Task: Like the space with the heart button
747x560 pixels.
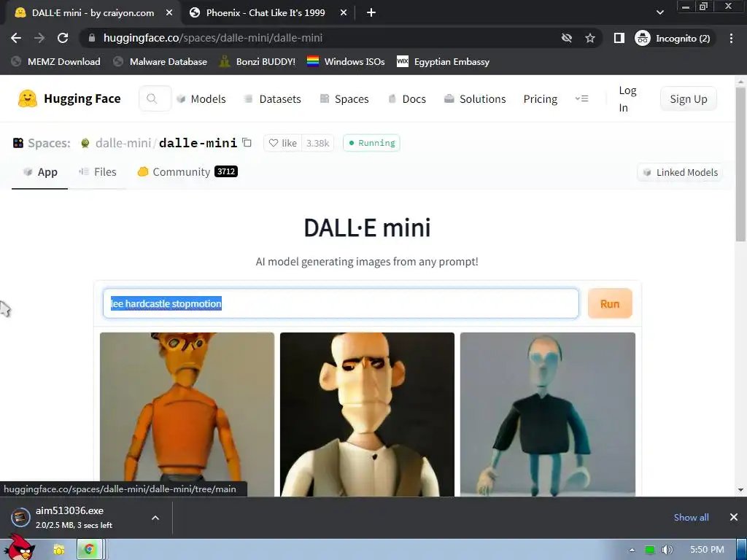Action: [x=282, y=143]
